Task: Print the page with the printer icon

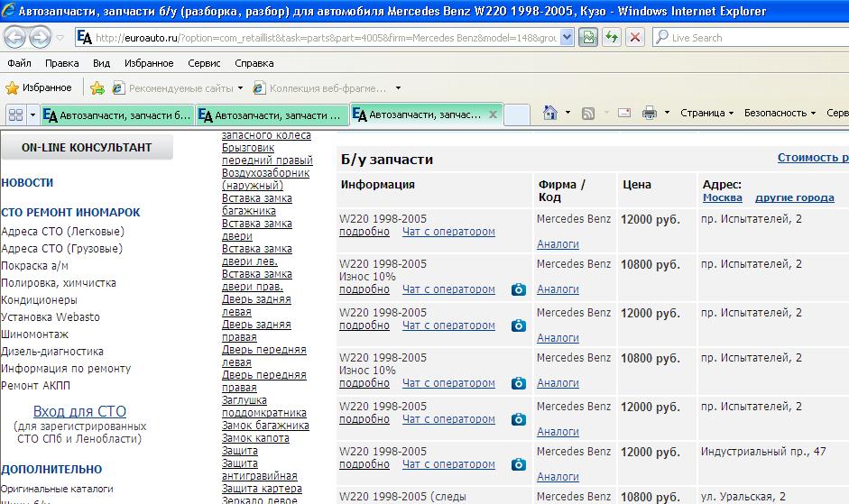Action: 650,113
